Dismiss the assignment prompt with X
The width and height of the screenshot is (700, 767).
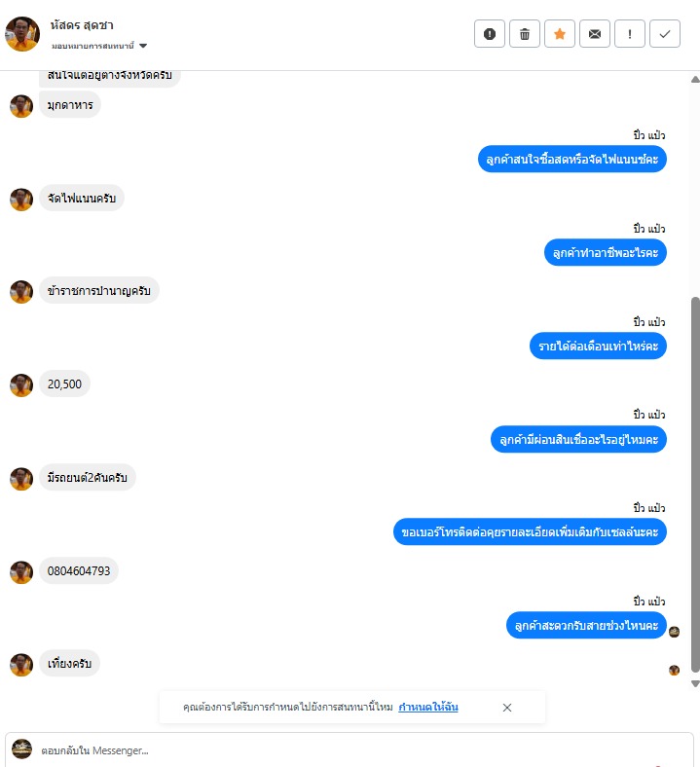tap(507, 708)
